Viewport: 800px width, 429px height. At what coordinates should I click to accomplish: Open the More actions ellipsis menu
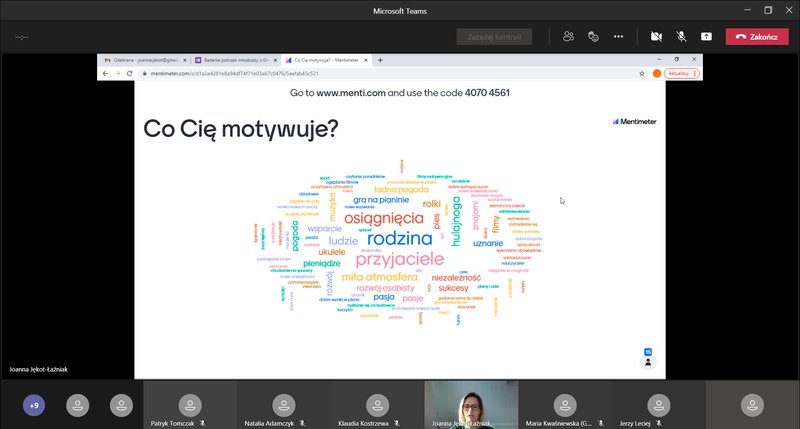point(618,36)
